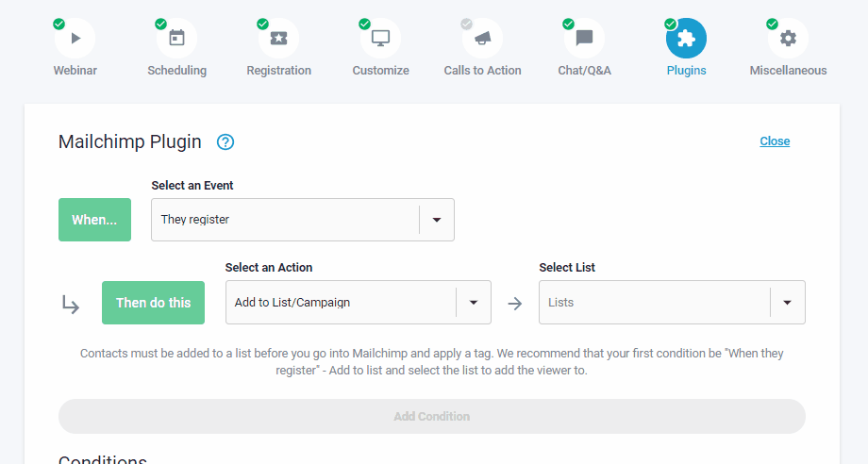The image size is (868, 464).
Task: Go to the Webinar tab label
Action: pyautogui.click(x=75, y=70)
